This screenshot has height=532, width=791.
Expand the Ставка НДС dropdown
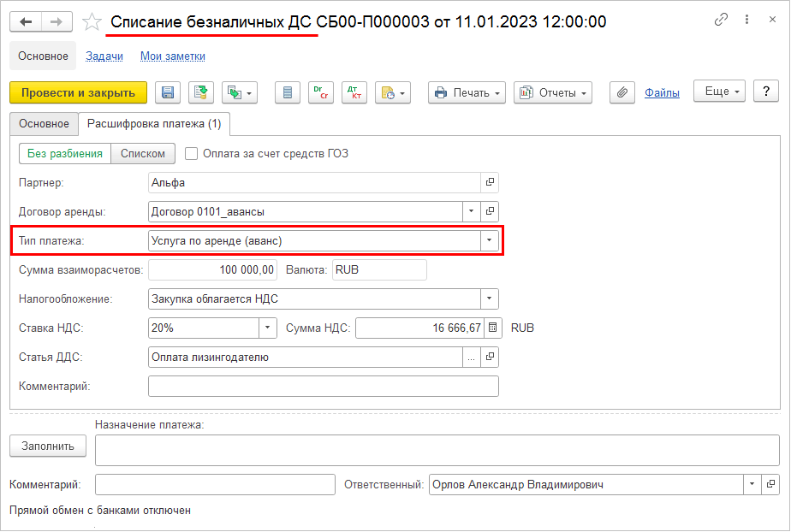pos(267,328)
